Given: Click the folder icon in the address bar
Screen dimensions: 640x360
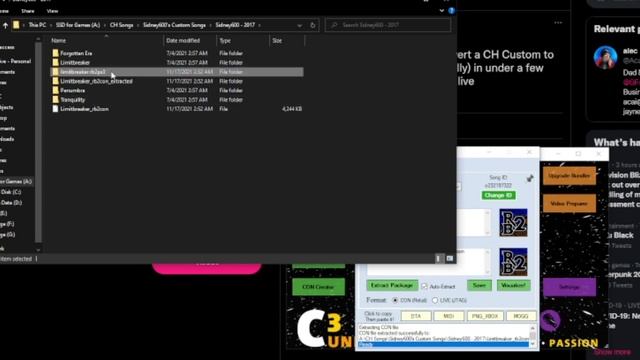Looking at the screenshot, I should click(16, 25).
